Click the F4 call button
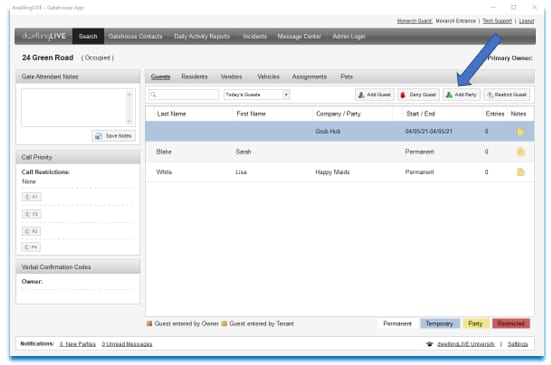551x365 pixels. click(x=31, y=247)
